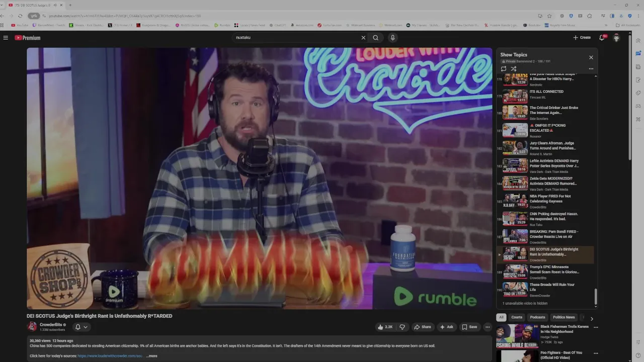Toggle loop playlist
Image resolution: width=644 pixels, height=362 pixels.
pyautogui.click(x=504, y=69)
